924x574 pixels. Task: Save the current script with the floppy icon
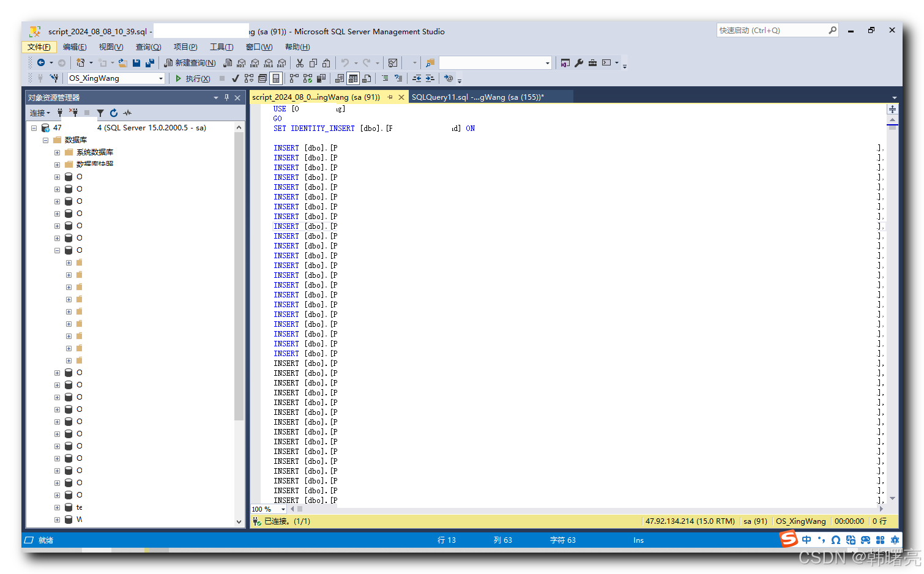(x=136, y=62)
